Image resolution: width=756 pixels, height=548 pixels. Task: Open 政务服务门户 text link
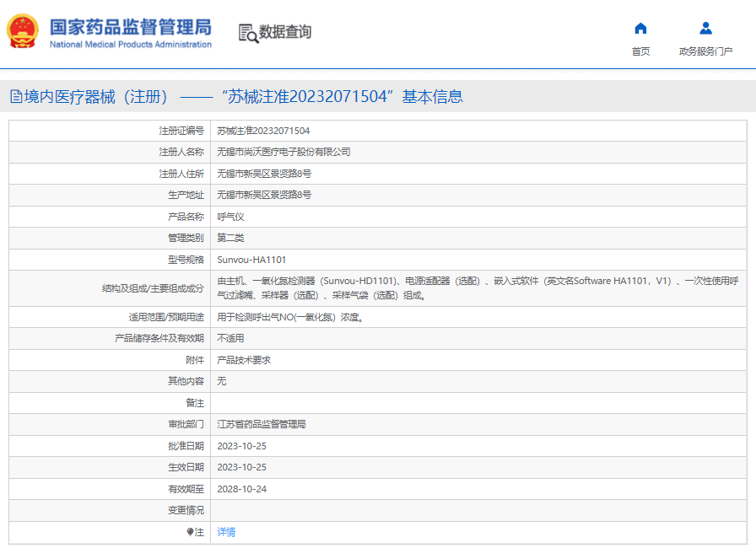705,51
